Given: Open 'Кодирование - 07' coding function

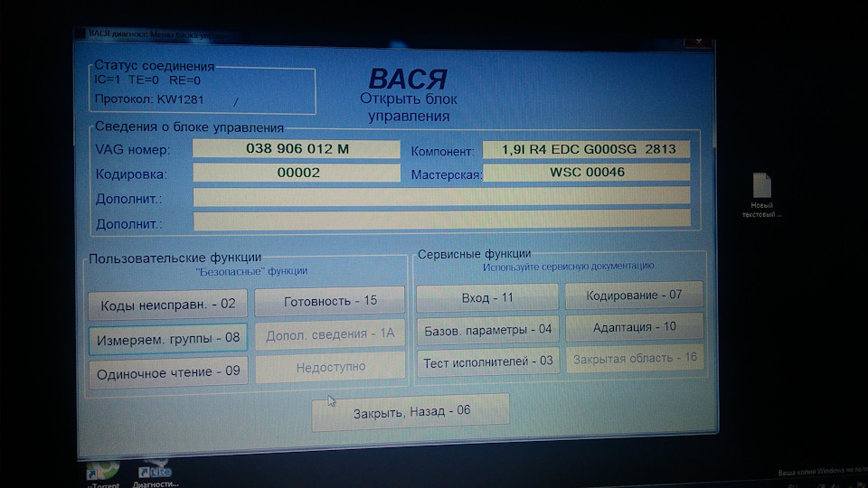Looking at the screenshot, I should [635, 295].
